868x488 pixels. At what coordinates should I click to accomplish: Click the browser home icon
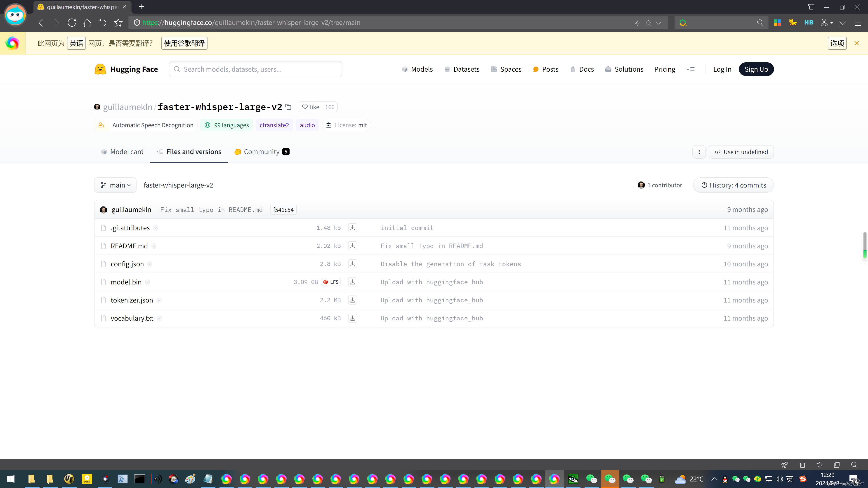(x=87, y=23)
